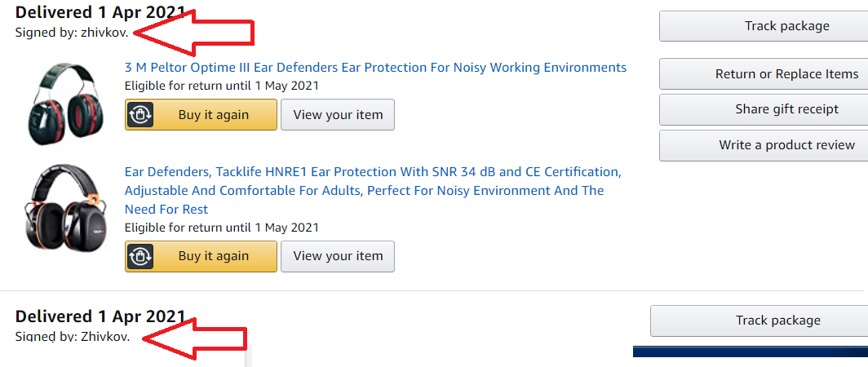Click the capitalized 'Signed by: Zhivkov.' text
The width and height of the screenshot is (868, 367).
[72, 336]
